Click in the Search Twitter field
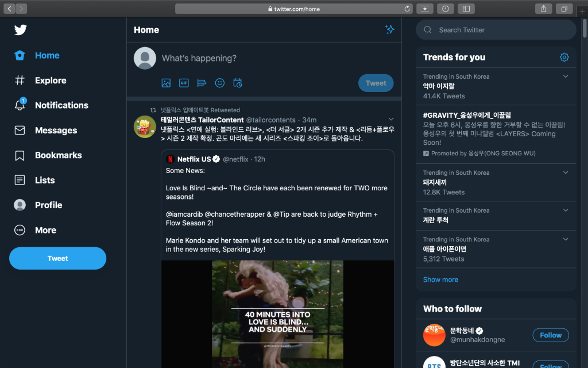 pos(496,30)
